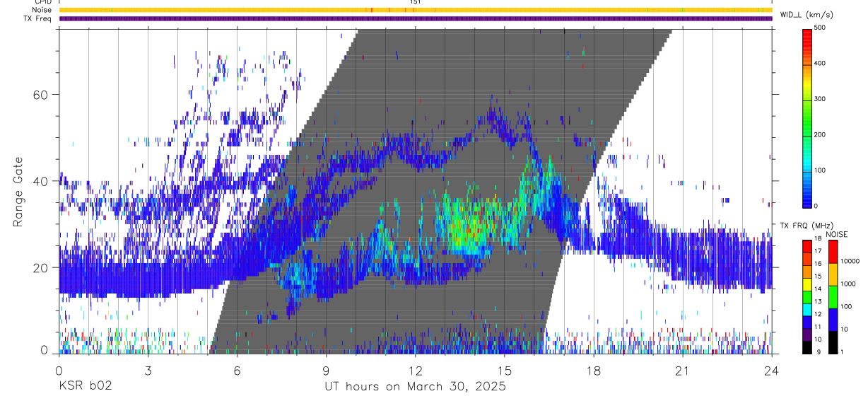Click the black 9-10 MHz swatch in TX FRQ legend
Viewport: 868px width, 401px height.
coord(808,347)
